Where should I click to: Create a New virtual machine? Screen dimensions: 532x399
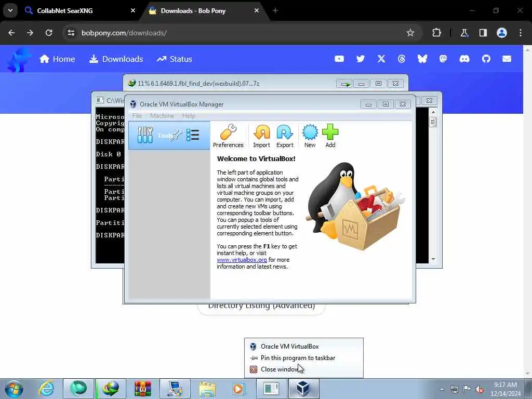pos(310,136)
